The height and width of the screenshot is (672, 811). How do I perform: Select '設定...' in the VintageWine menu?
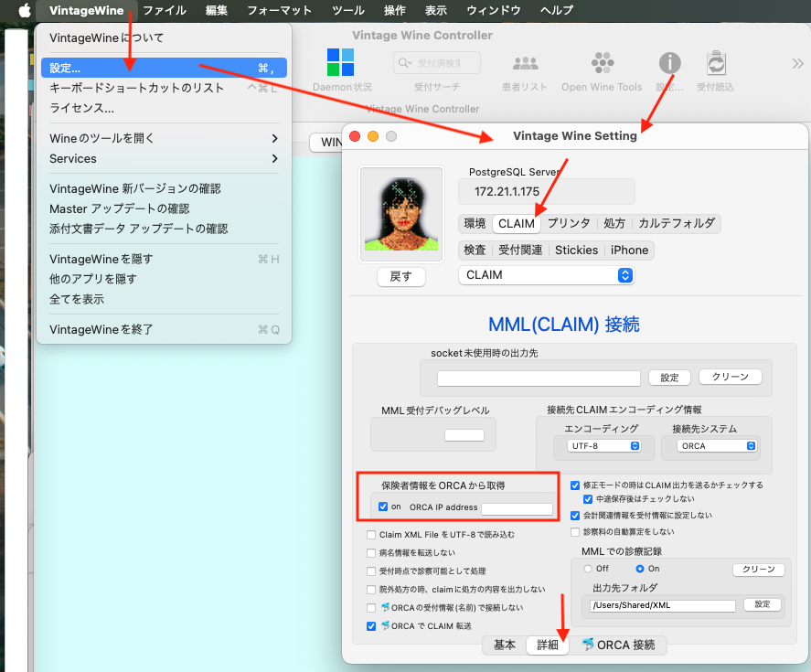165,68
